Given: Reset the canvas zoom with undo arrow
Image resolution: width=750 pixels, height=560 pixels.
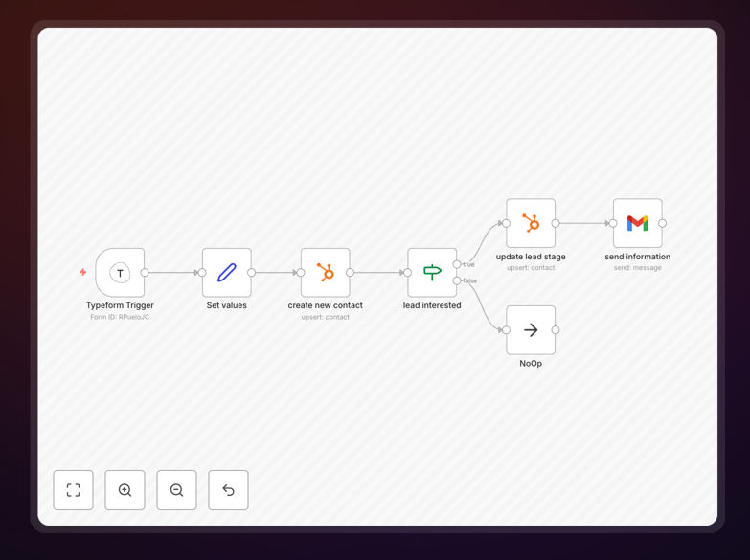Looking at the screenshot, I should [228, 490].
